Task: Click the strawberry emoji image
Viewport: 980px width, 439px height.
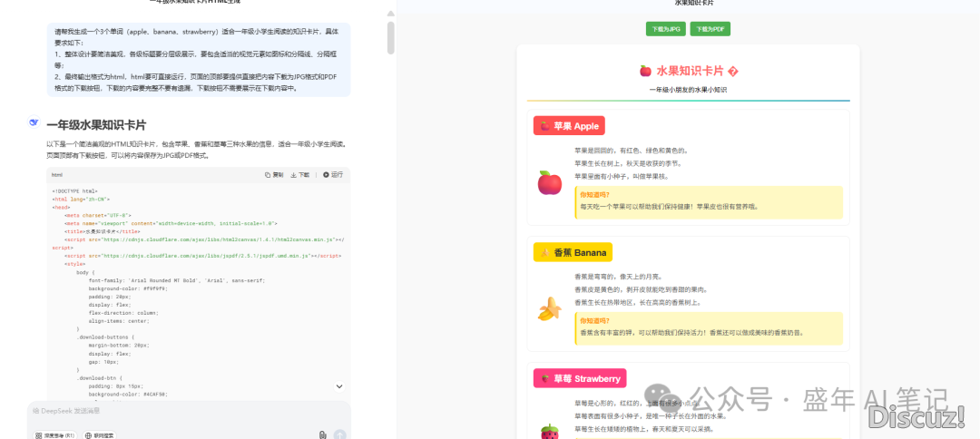Action: click(548, 432)
